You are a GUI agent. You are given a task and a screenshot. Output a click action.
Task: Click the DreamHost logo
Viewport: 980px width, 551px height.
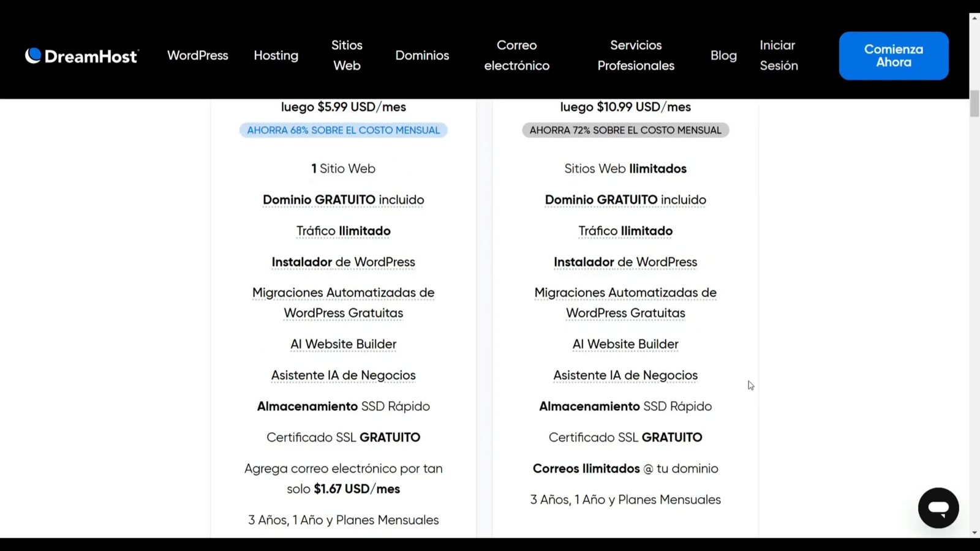[x=81, y=56]
